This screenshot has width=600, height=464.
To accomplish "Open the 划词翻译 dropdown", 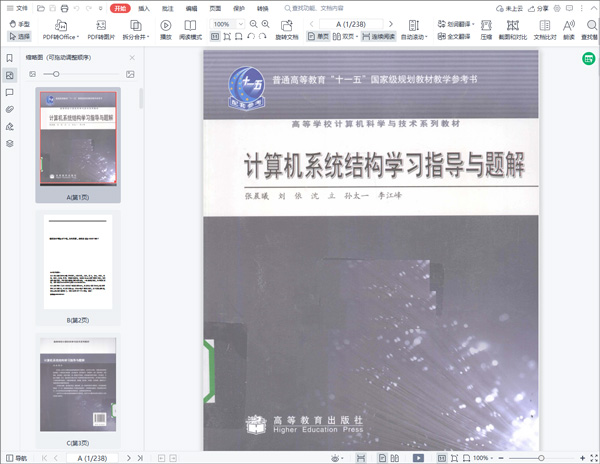I will click(x=456, y=24).
